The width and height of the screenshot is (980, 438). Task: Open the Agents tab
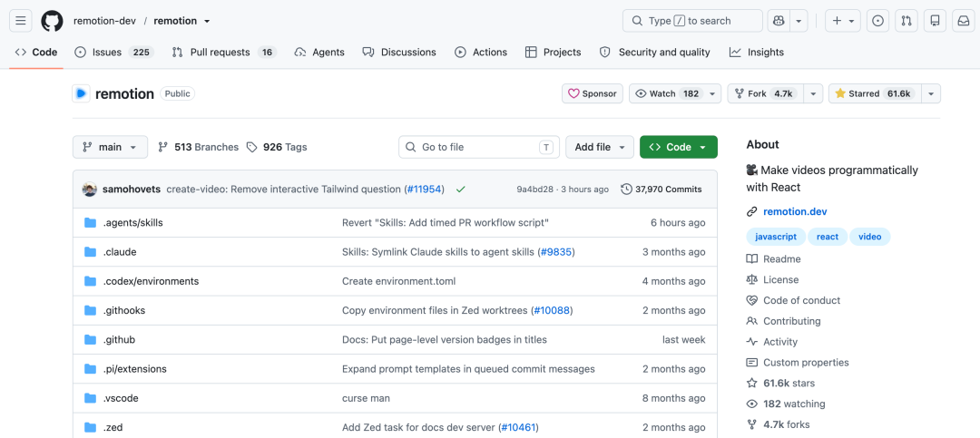[x=319, y=53]
